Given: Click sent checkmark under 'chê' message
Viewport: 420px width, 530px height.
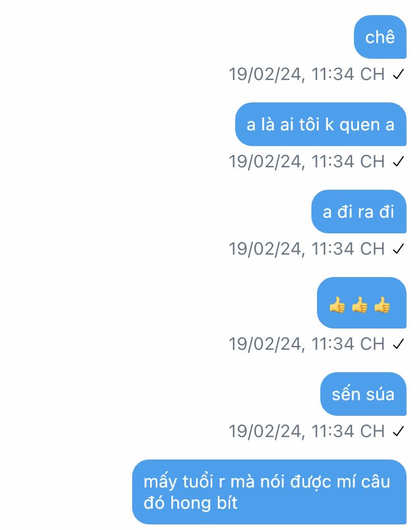Looking at the screenshot, I should click(398, 74).
